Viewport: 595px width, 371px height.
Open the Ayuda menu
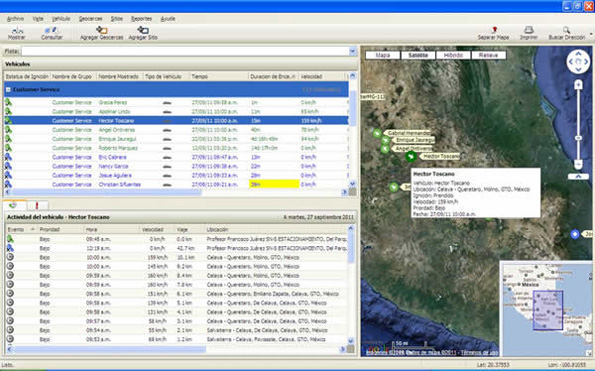point(167,19)
